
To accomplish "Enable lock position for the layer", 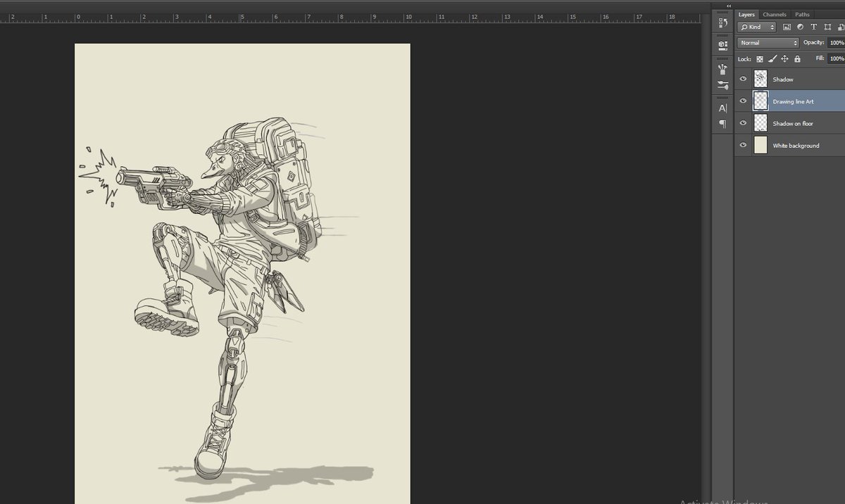I will [784, 58].
